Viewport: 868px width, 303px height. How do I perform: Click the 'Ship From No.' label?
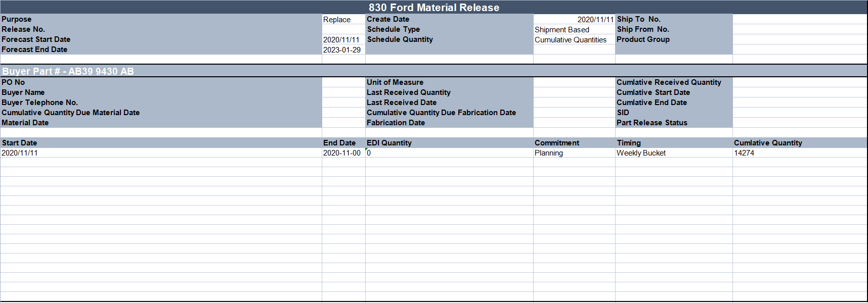[674, 29]
